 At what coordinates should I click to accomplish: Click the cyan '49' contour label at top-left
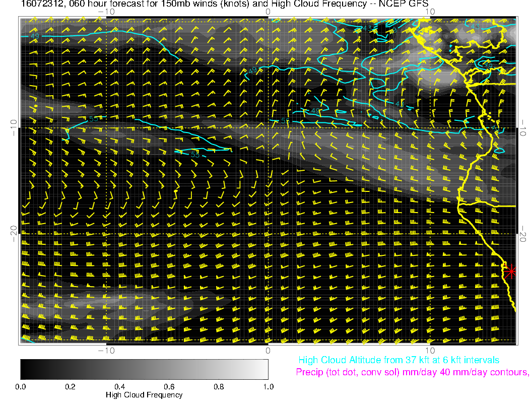[35, 36]
